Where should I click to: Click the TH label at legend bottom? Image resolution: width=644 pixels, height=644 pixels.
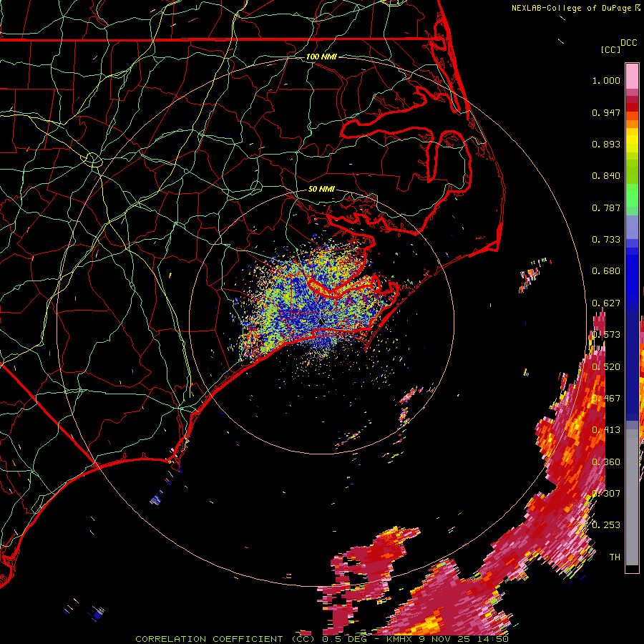tap(615, 557)
